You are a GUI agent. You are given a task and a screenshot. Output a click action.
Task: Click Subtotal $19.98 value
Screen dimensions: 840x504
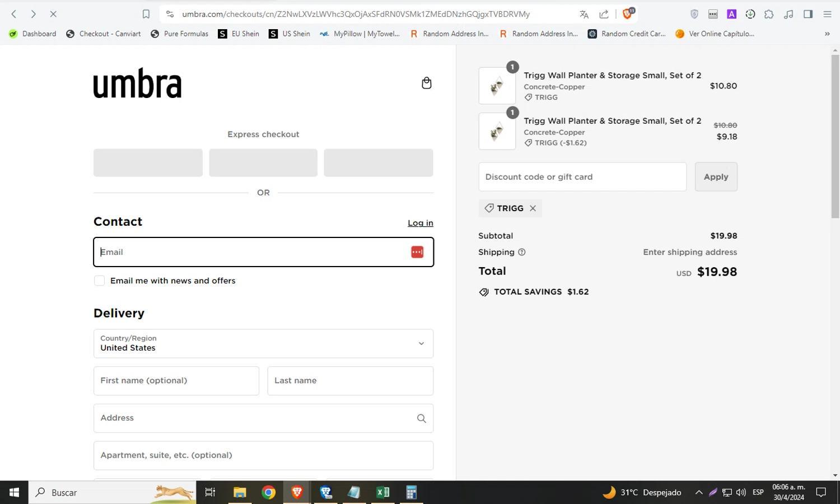724,236
